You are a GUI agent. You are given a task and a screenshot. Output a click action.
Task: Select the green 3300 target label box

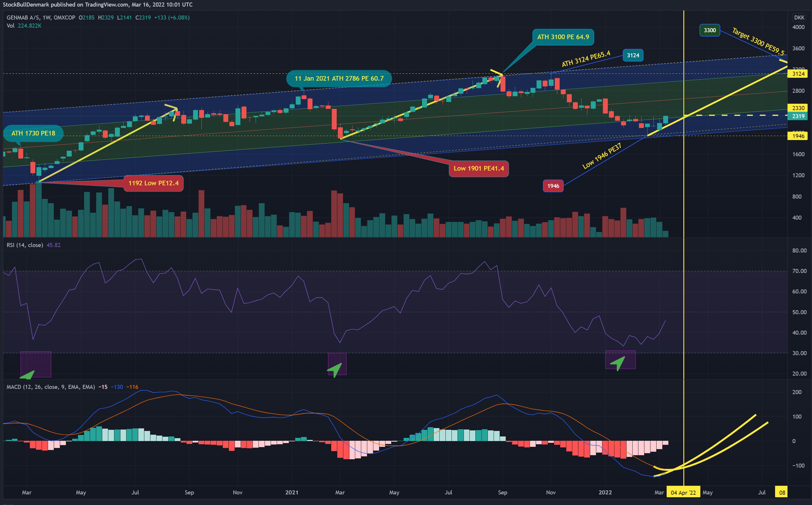(710, 30)
